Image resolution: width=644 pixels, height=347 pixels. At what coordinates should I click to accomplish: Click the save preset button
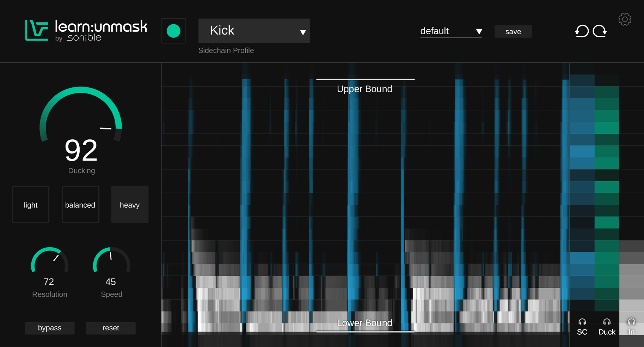point(513,32)
